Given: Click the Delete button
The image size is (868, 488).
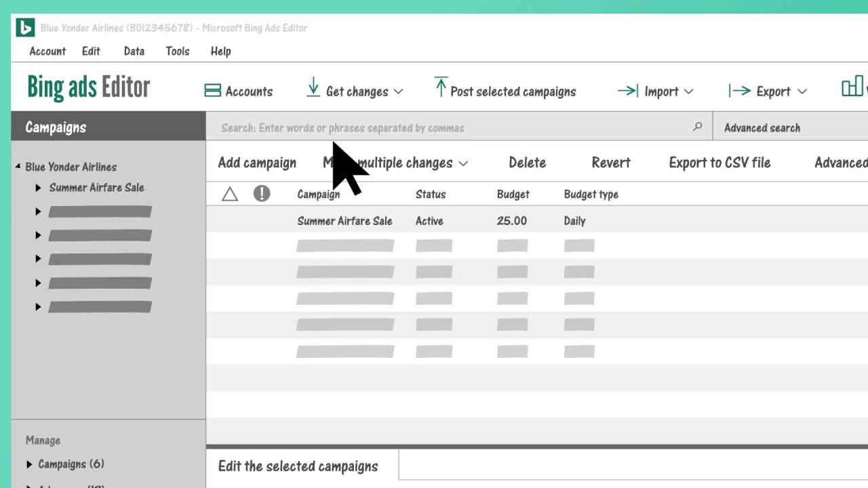Looking at the screenshot, I should tap(528, 163).
